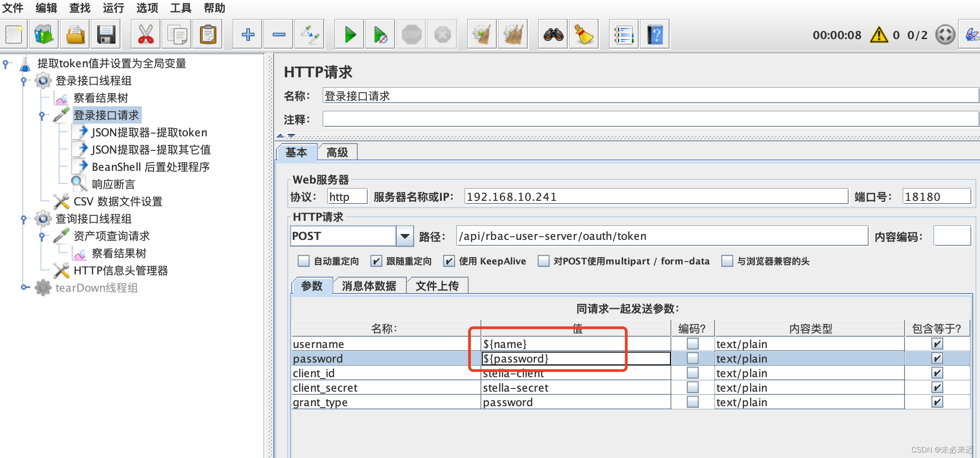Collapse the 查询接口线程组 node
The width and height of the screenshot is (980, 458).
tap(24, 219)
